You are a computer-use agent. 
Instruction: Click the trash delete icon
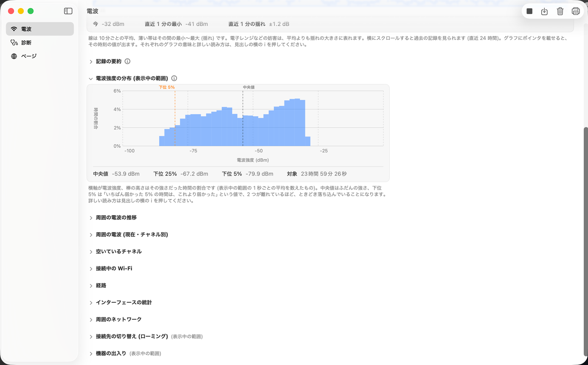(560, 11)
